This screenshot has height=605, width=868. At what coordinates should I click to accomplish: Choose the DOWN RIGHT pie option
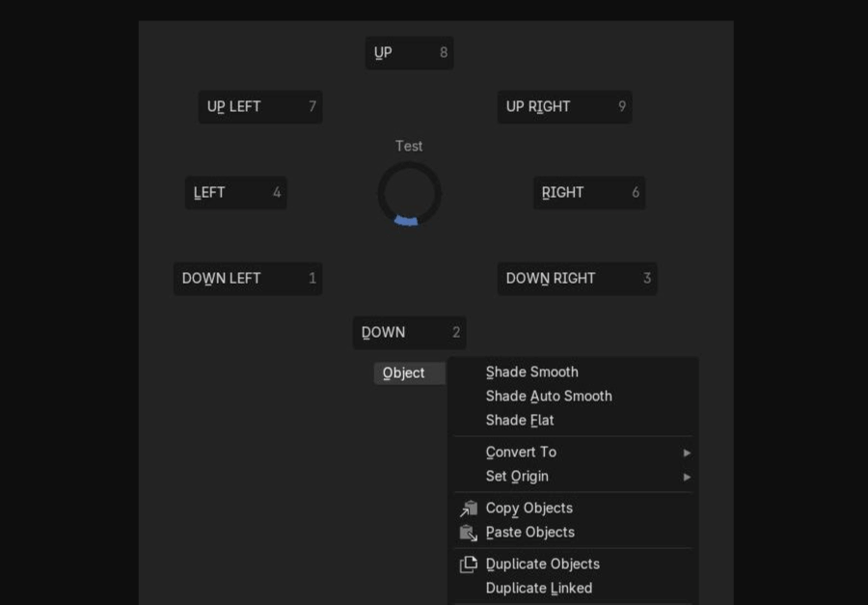578,278
